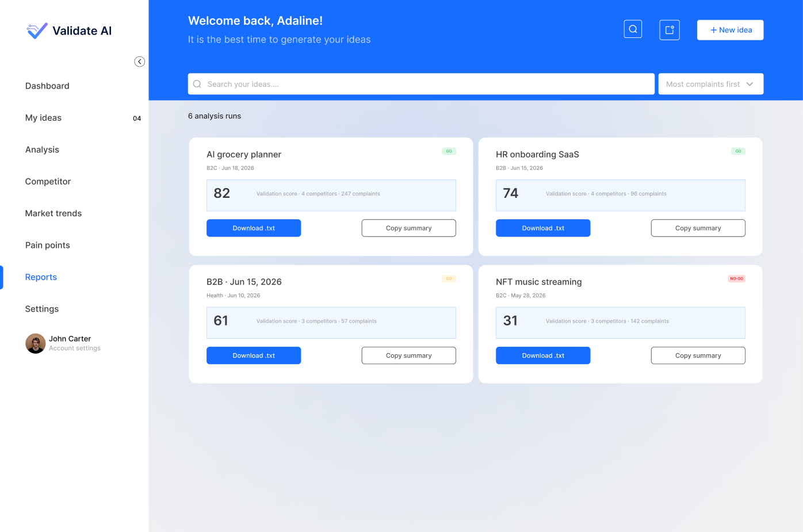Open the notifications icon beside New idea
The height and width of the screenshot is (532, 803).
(x=670, y=30)
